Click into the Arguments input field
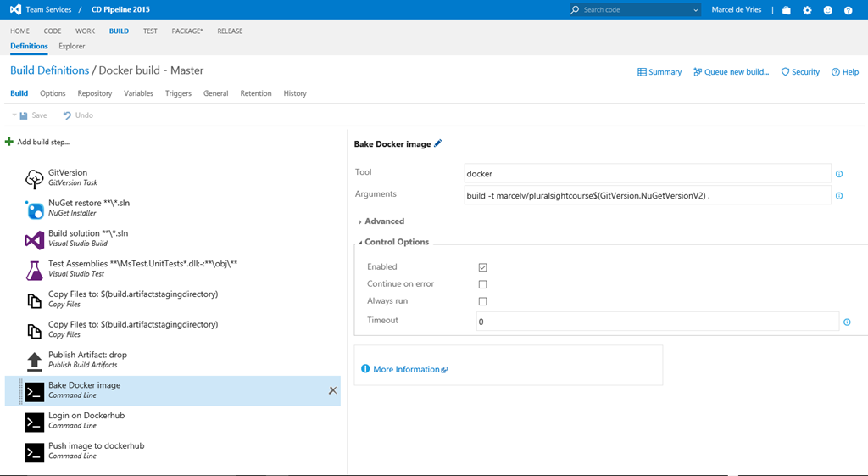The height and width of the screenshot is (476, 868). pyautogui.click(x=648, y=195)
